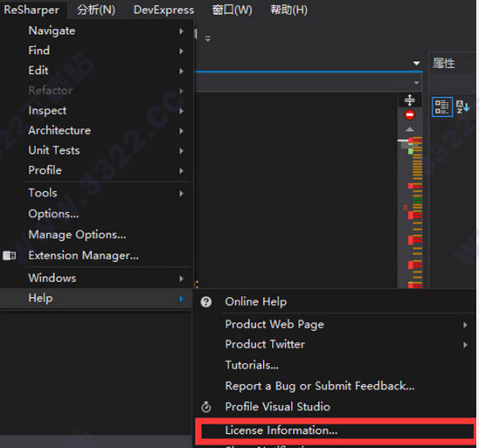Select Categorized view in properties panel

click(x=442, y=107)
